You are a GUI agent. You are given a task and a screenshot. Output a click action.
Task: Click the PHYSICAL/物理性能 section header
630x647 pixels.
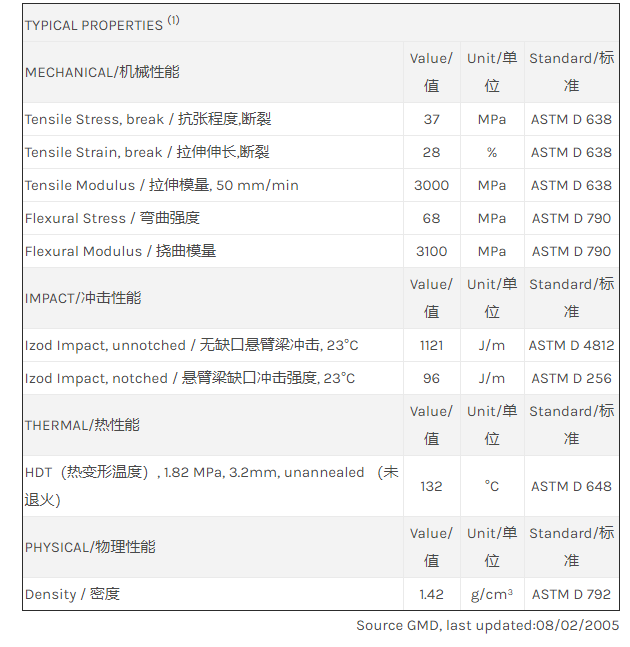click(x=90, y=547)
